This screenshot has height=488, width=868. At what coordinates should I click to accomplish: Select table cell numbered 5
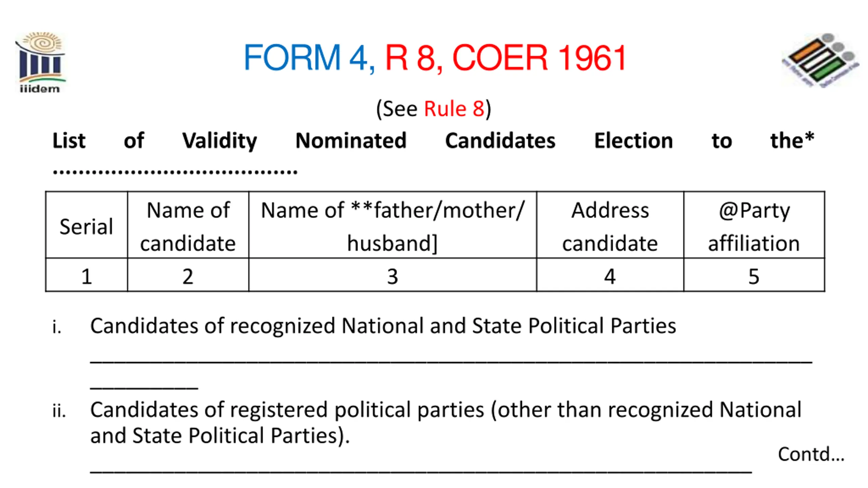point(754,275)
